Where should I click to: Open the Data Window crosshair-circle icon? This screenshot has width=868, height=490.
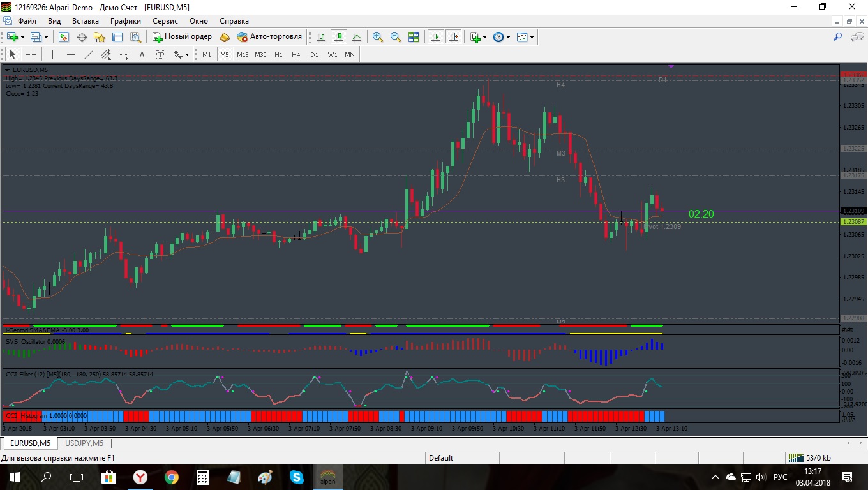tap(82, 37)
